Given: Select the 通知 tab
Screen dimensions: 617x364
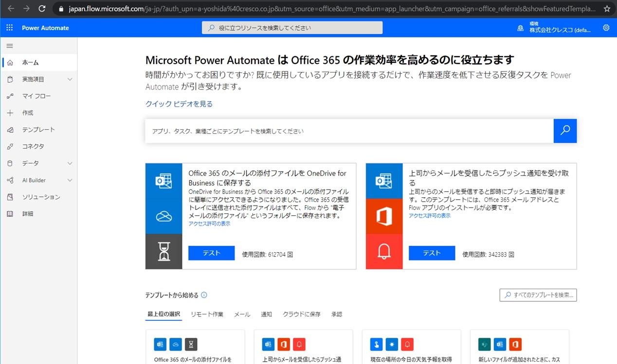Looking at the screenshot, I should tap(267, 314).
